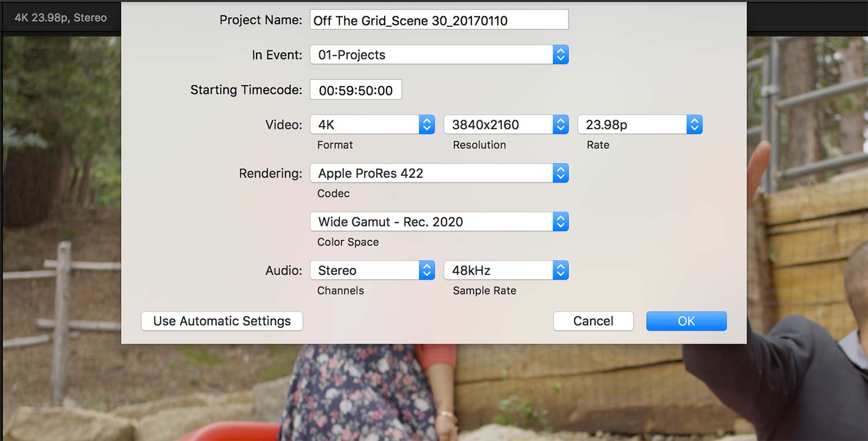Cancel the new project dialog
Image resolution: width=868 pixels, height=441 pixels.
593,321
